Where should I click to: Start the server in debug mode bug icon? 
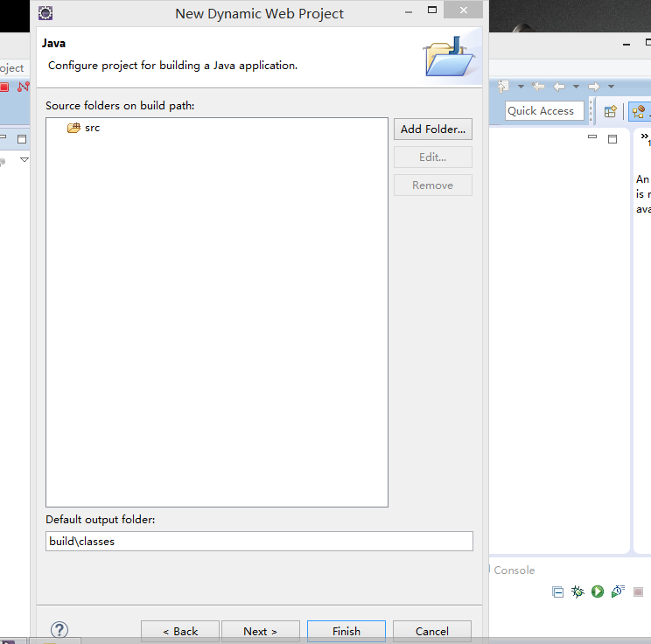(577, 591)
